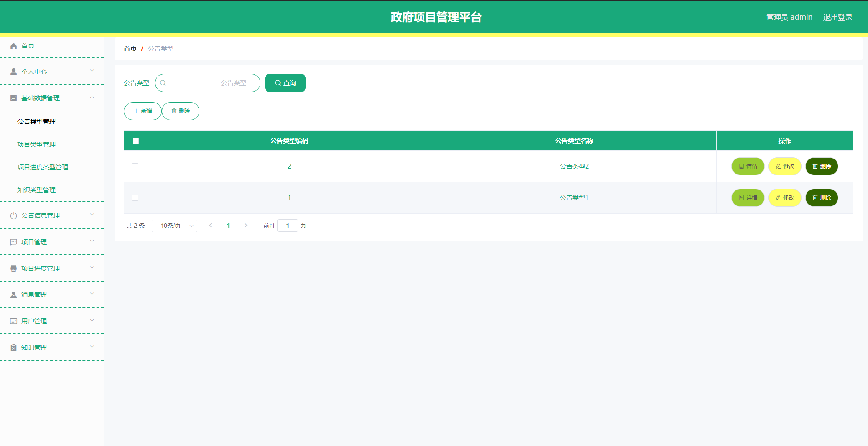Check the checkbox for 公告类型2 row
This screenshot has width=868, height=446.
(135, 166)
